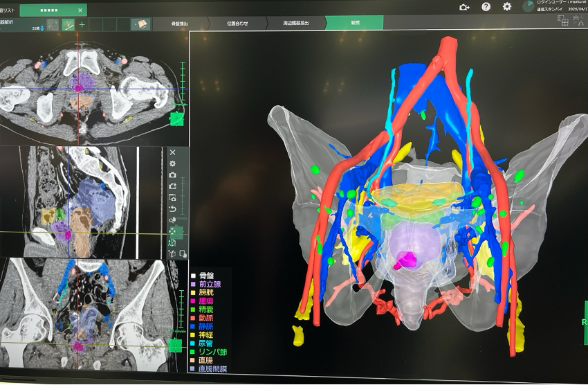Select the 観察 workflow step
This screenshot has height=385, width=588.
point(356,23)
